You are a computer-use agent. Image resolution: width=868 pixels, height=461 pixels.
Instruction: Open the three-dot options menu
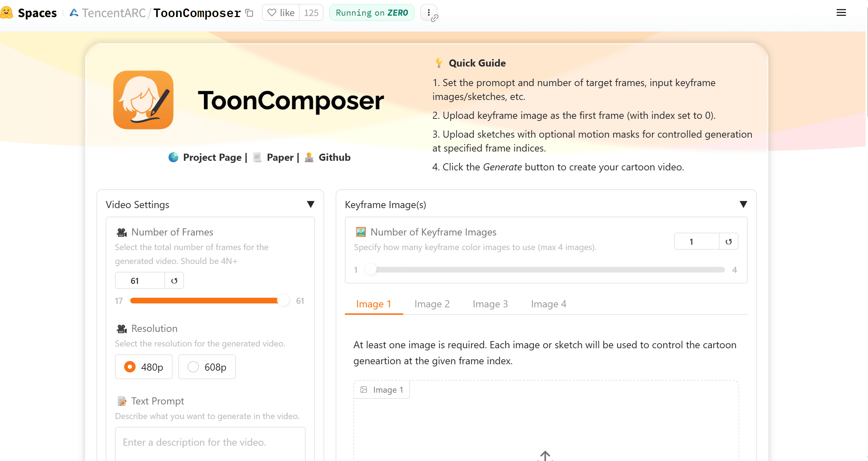(428, 12)
